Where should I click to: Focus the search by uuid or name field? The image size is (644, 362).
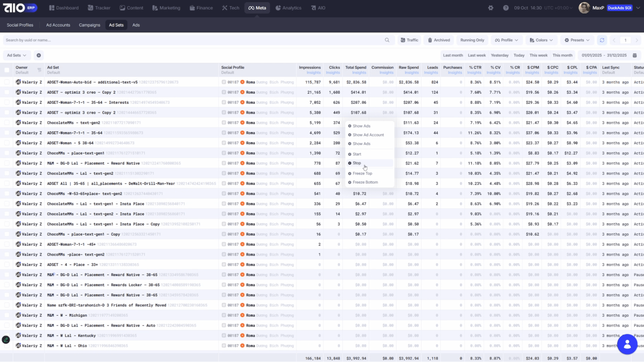click(x=193, y=40)
